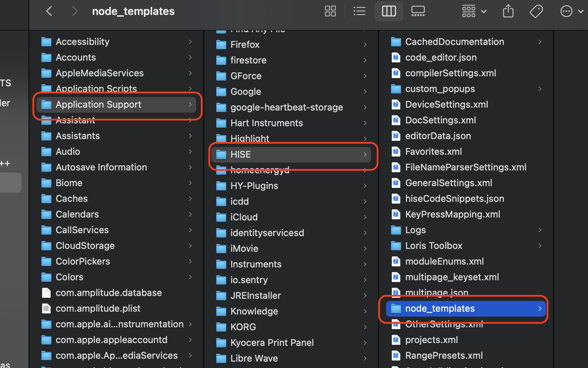
Task: Open the Group By dropdown in the toolbar
Action: point(474,11)
